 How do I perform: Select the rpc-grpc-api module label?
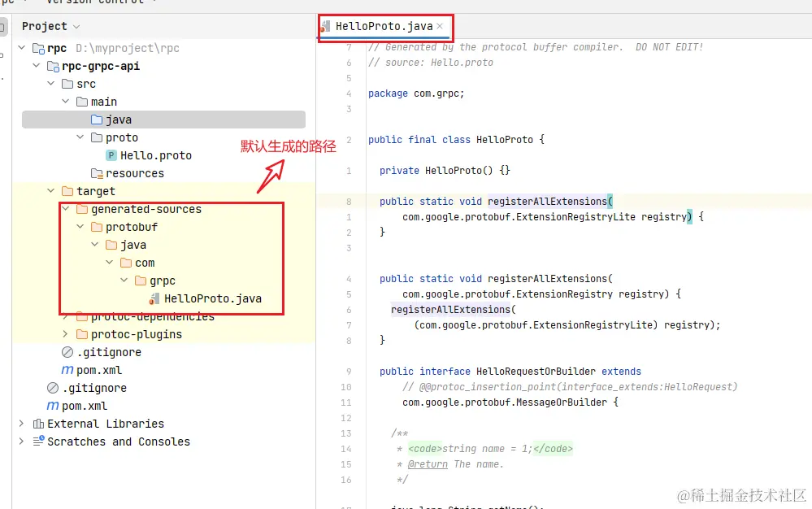[101, 67]
